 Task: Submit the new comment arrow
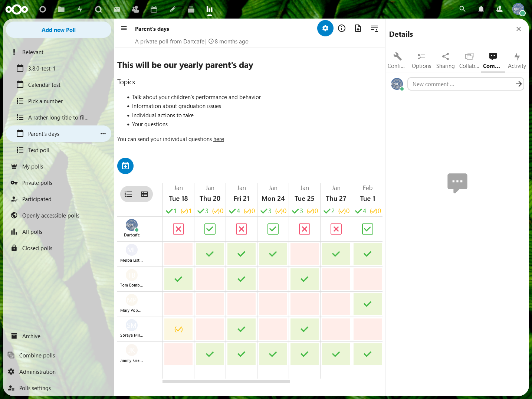519,84
